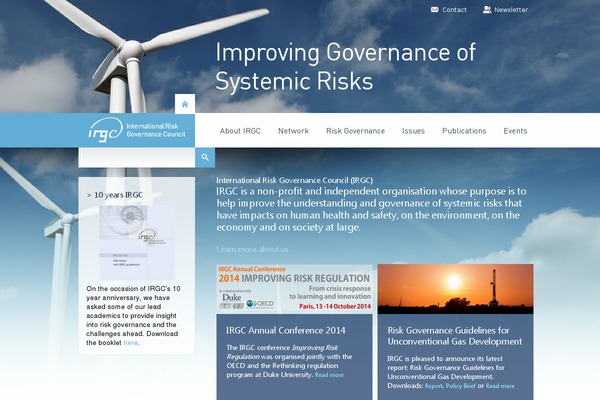Focus the site search input field
The height and width of the screenshot is (400, 600).
point(137,157)
